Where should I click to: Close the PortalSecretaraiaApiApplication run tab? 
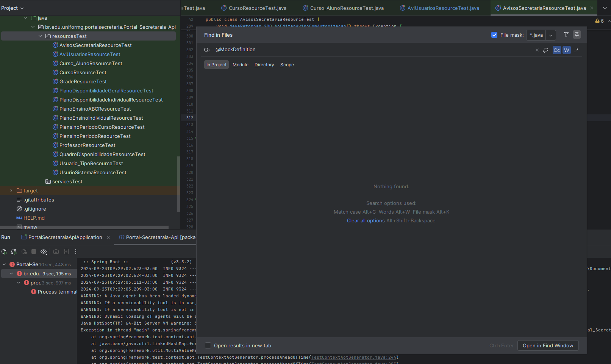[x=108, y=237]
